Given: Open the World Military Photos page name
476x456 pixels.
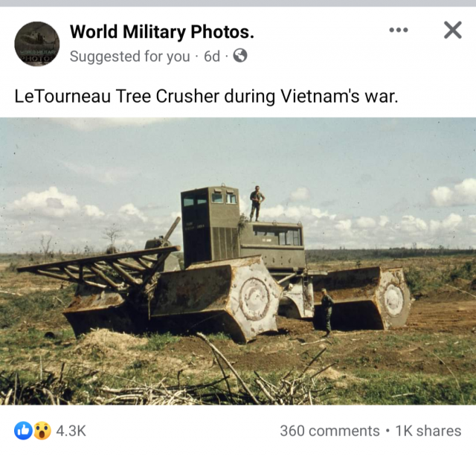Looking at the screenshot, I should pos(162,31).
